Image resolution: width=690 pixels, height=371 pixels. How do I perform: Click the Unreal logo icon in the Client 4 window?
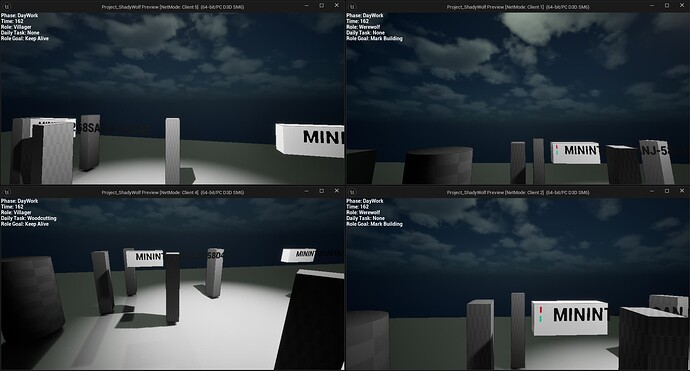point(7,192)
